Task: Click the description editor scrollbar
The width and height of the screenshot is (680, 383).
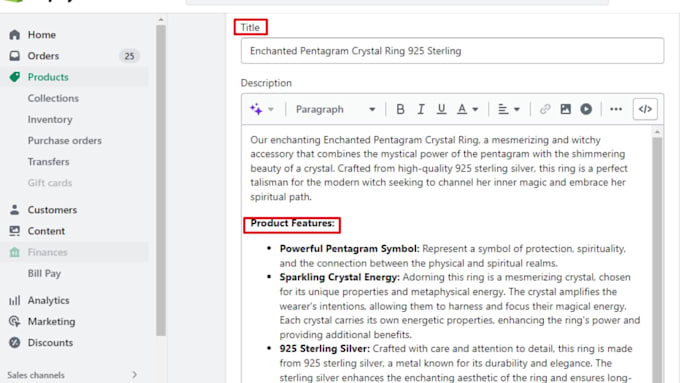Action: tap(657, 260)
